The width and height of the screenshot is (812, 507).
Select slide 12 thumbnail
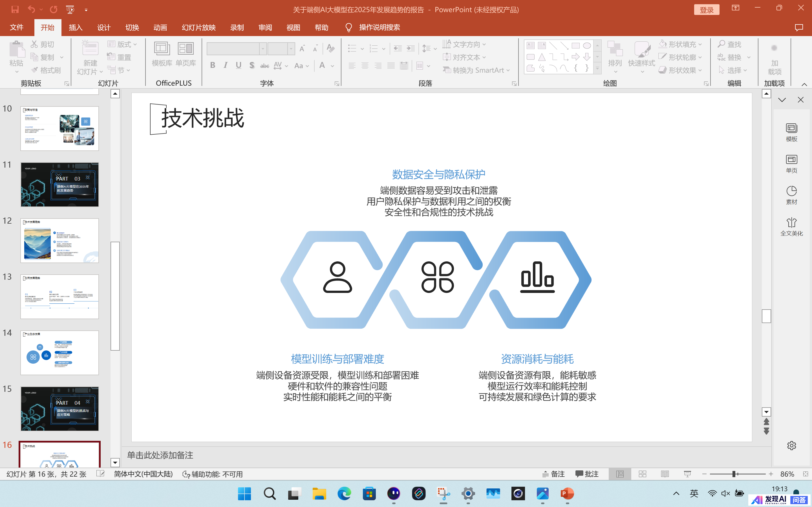[x=60, y=241]
